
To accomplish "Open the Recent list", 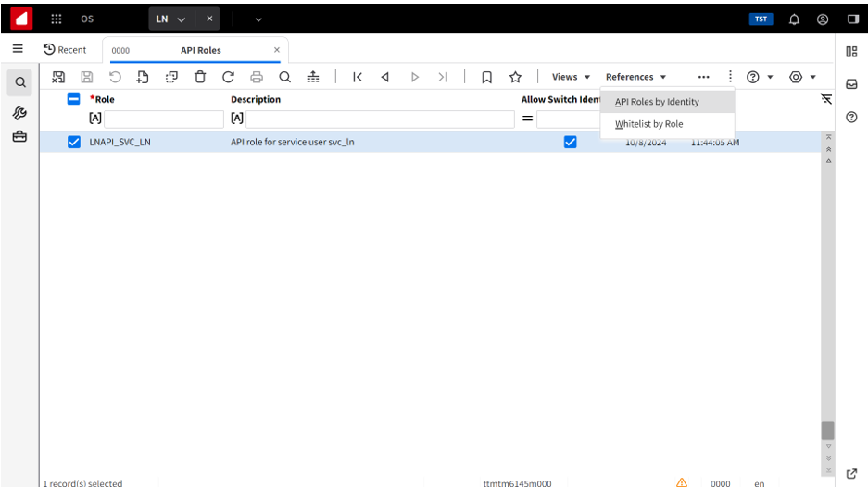I will click(x=65, y=50).
